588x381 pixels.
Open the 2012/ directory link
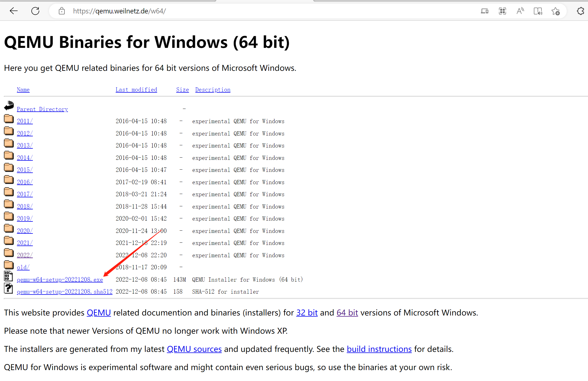pyautogui.click(x=25, y=133)
